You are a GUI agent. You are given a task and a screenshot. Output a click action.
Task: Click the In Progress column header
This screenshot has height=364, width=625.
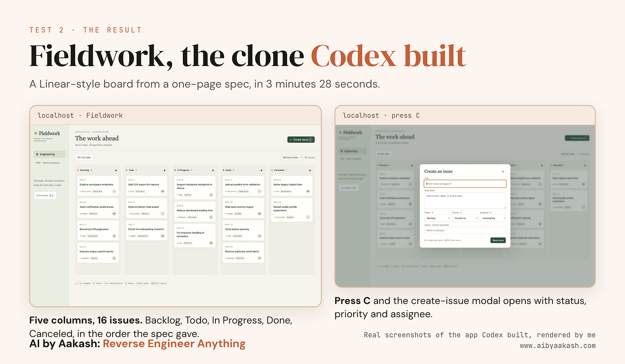coord(184,170)
